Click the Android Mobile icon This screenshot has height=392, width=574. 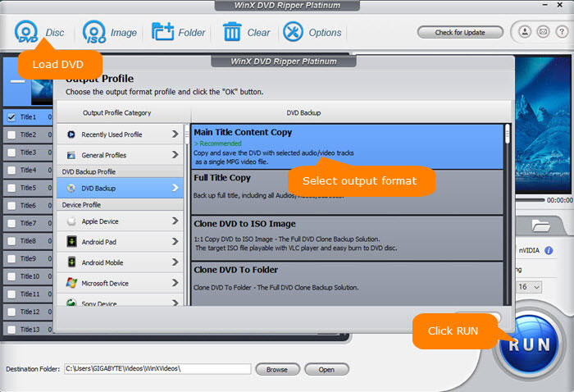click(71, 262)
